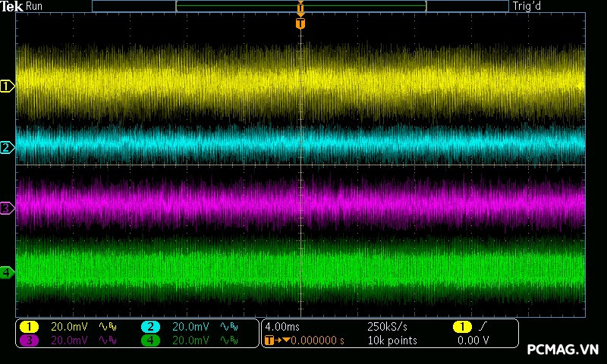Click the orange trigger position T marker
Screen dimensions: 607x364
coord(300,24)
